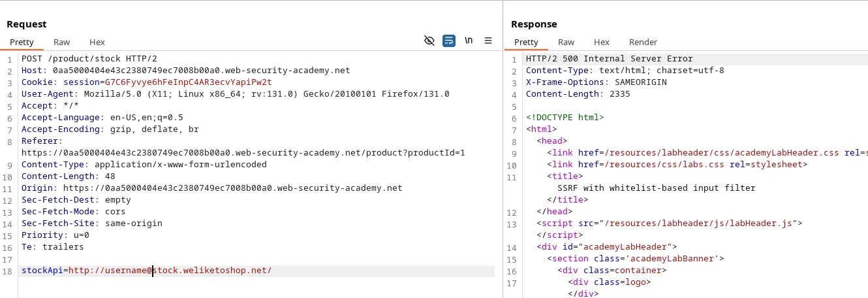This screenshot has height=298, width=868.
Task: Click the div id="academyLabHeader" line
Action: tap(607, 247)
